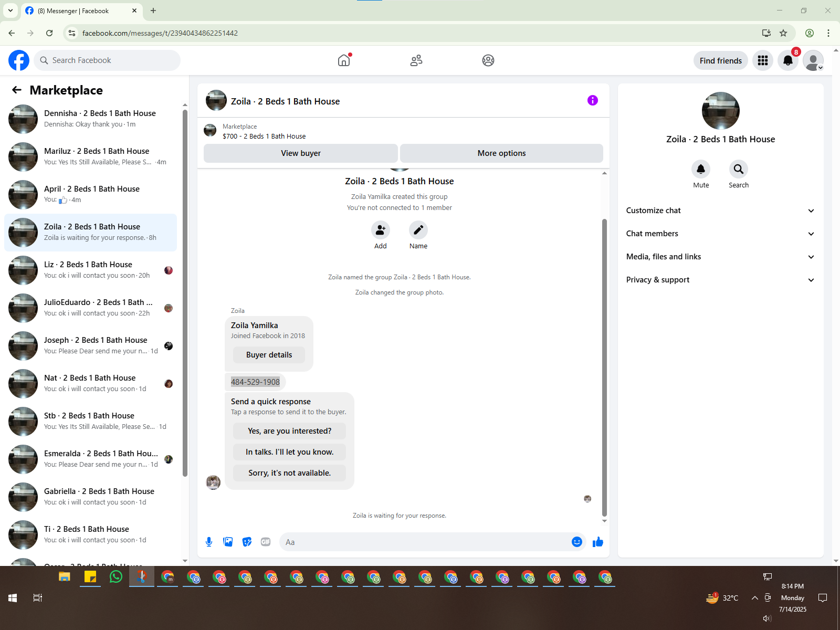Attach a photo file icon
This screenshot has height=630, width=840.
[x=228, y=542]
